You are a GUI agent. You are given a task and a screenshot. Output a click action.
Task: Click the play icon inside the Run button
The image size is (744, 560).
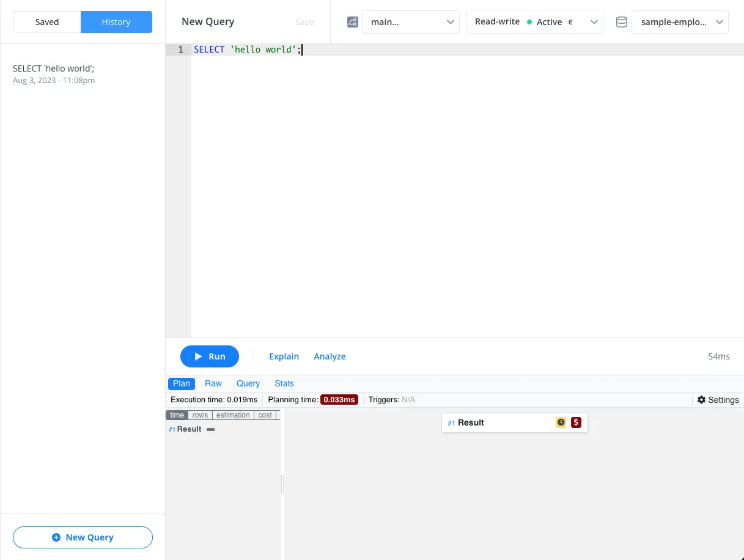tap(197, 356)
